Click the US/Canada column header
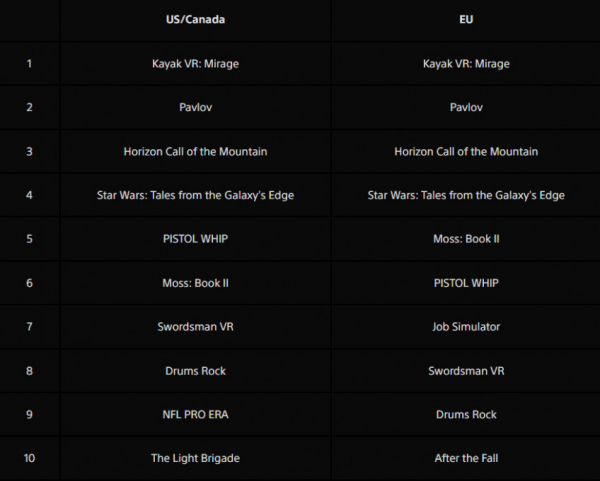600x481 pixels. tap(195, 20)
